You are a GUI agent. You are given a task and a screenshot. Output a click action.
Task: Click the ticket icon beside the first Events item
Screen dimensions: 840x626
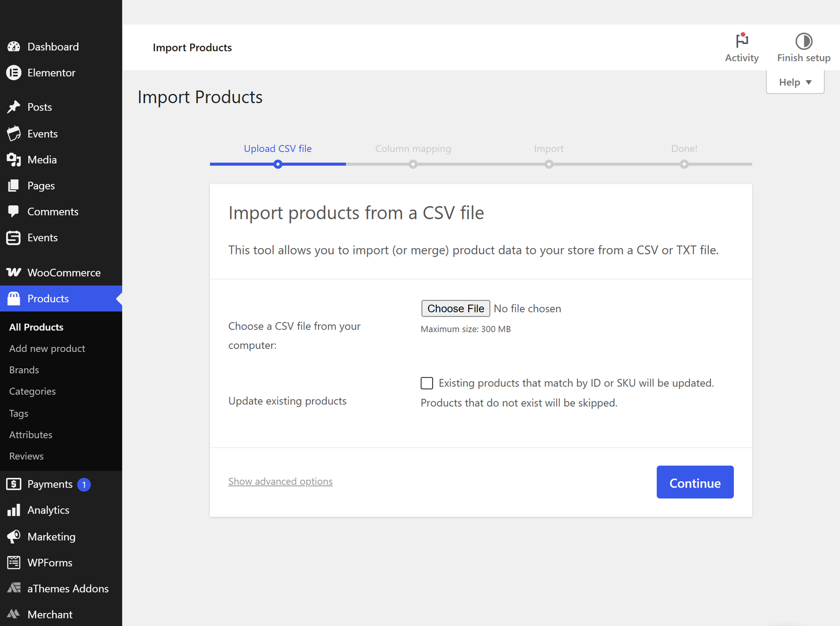[x=14, y=134]
